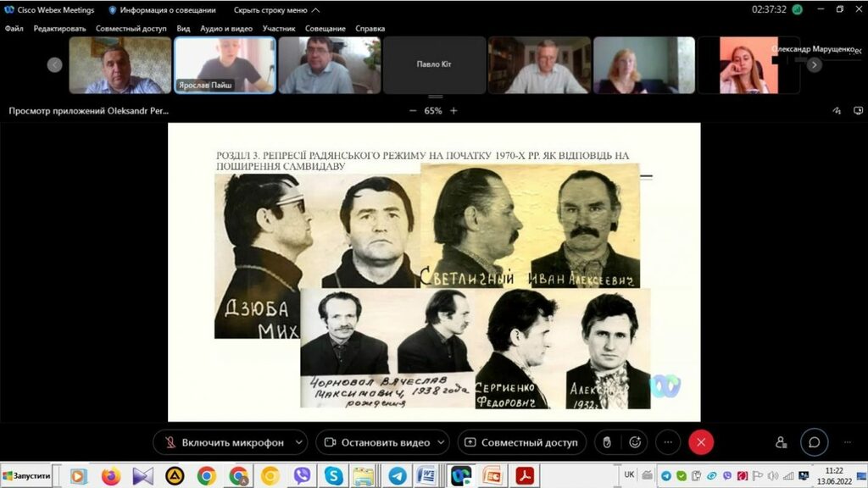
Task: Open the Аудио и видео menu
Action: [x=226, y=28]
